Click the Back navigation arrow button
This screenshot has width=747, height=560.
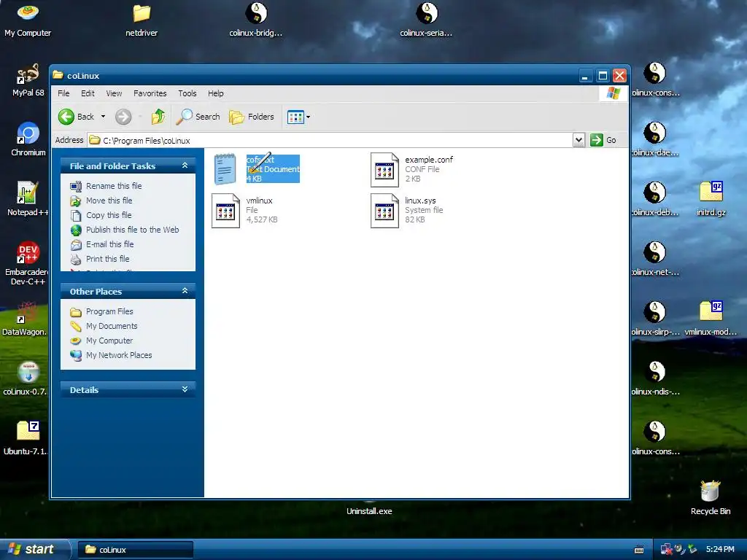click(x=76, y=117)
